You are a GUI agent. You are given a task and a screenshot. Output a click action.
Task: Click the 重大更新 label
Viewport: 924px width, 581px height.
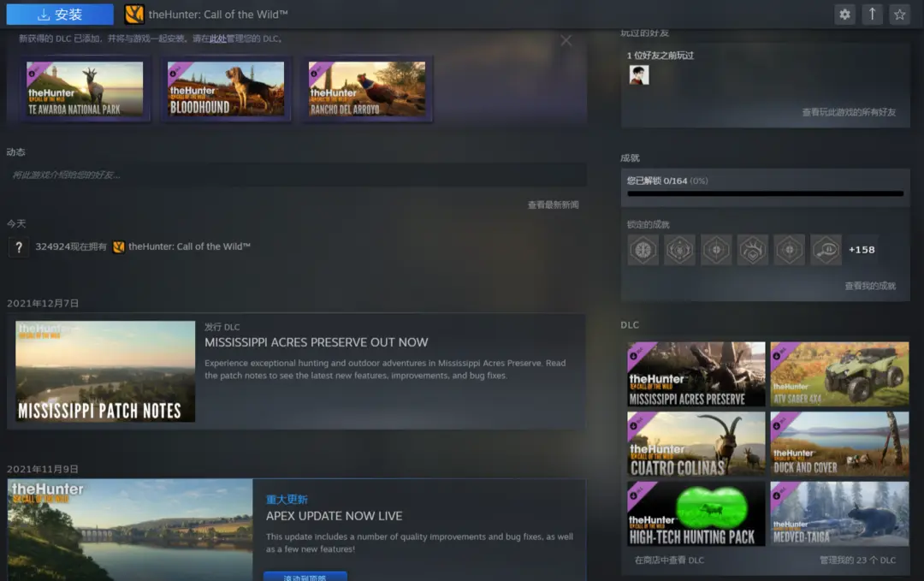pyautogui.click(x=287, y=500)
